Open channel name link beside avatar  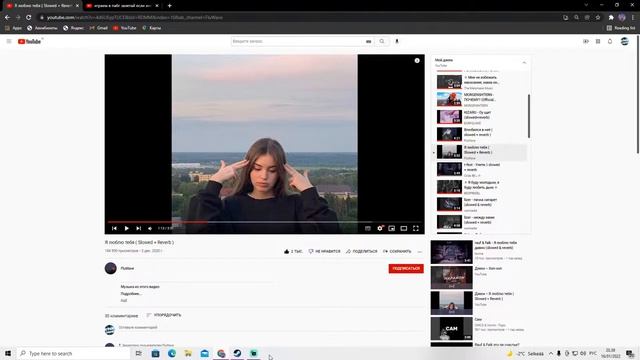click(127, 268)
